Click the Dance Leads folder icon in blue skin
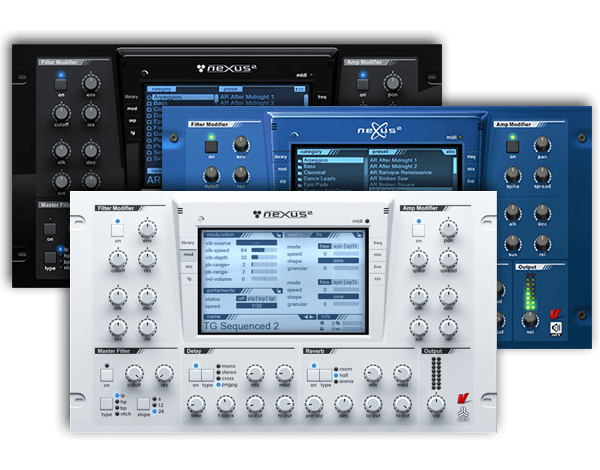 (x=300, y=179)
